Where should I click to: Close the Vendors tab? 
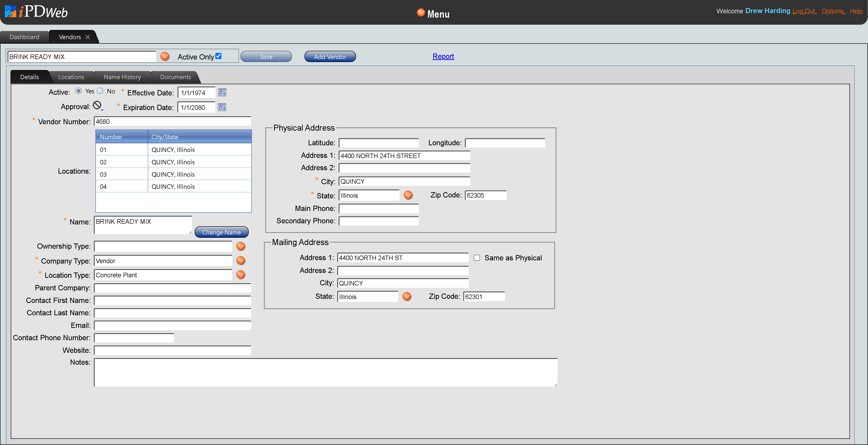pyautogui.click(x=88, y=37)
